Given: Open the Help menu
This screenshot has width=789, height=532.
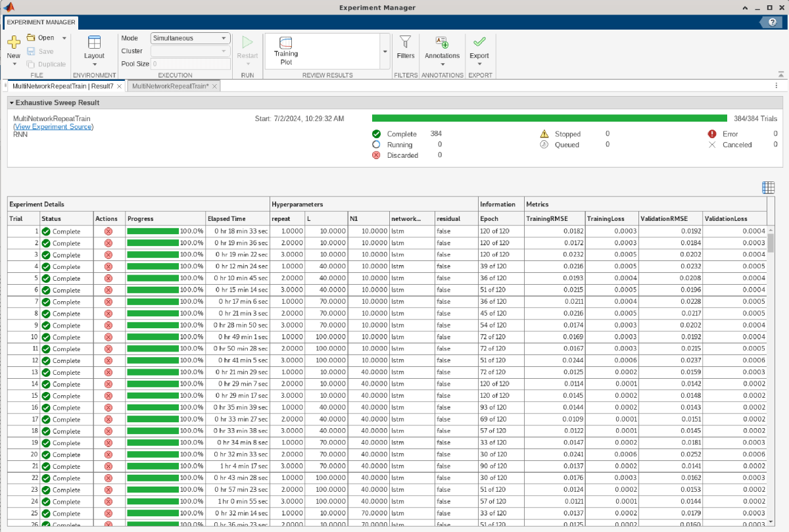Looking at the screenshot, I should coord(771,22).
